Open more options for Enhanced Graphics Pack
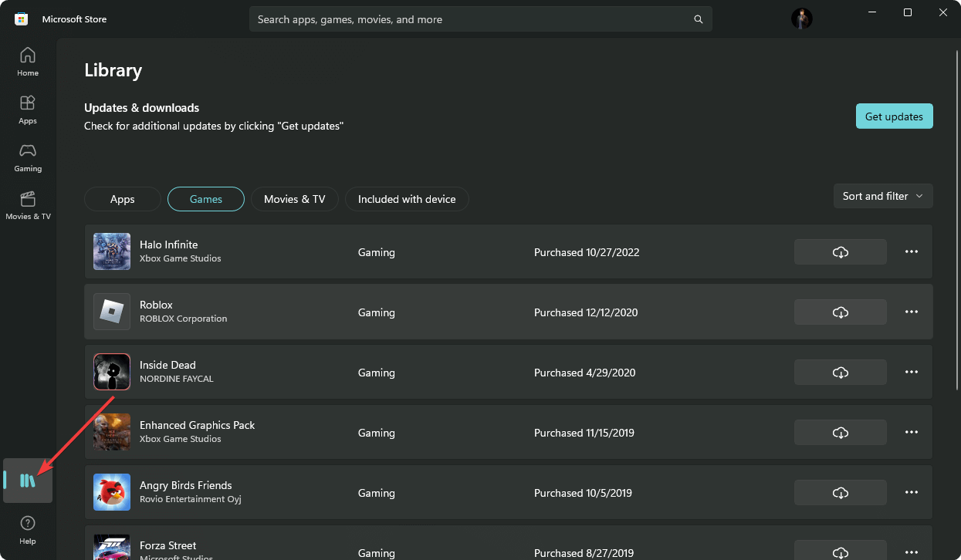The image size is (961, 560). click(x=912, y=433)
